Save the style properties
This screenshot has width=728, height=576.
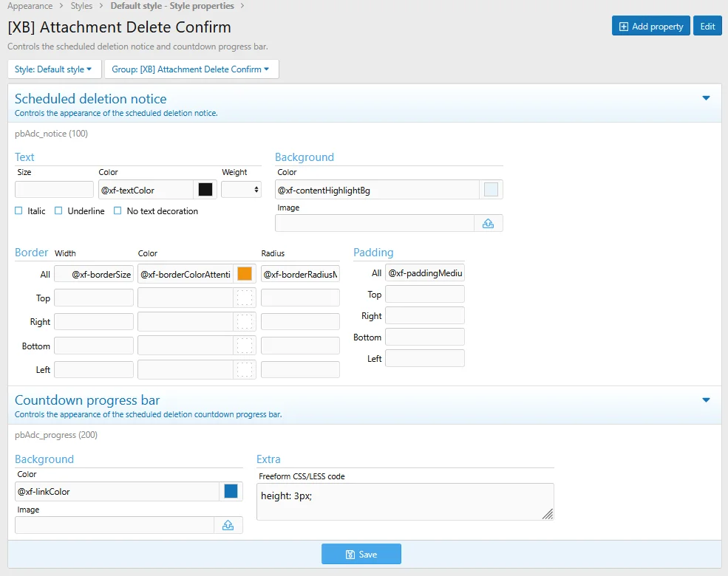[361, 554]
